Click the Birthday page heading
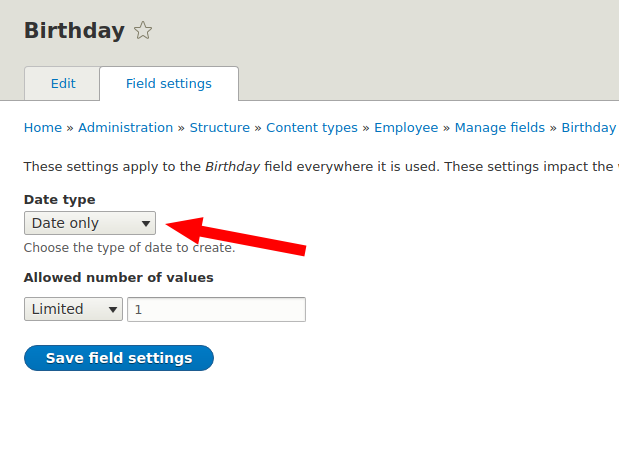 tap(74, 30)
